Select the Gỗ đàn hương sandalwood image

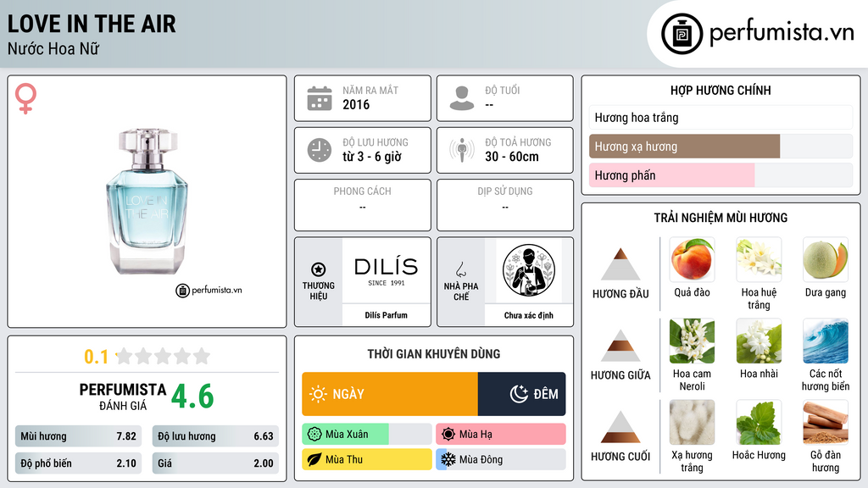pos(826,422)
